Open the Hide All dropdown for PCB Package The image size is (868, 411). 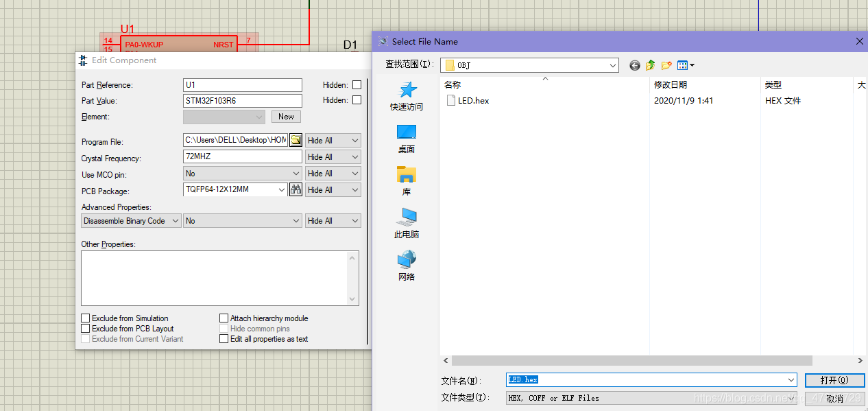tap(333, 189)
